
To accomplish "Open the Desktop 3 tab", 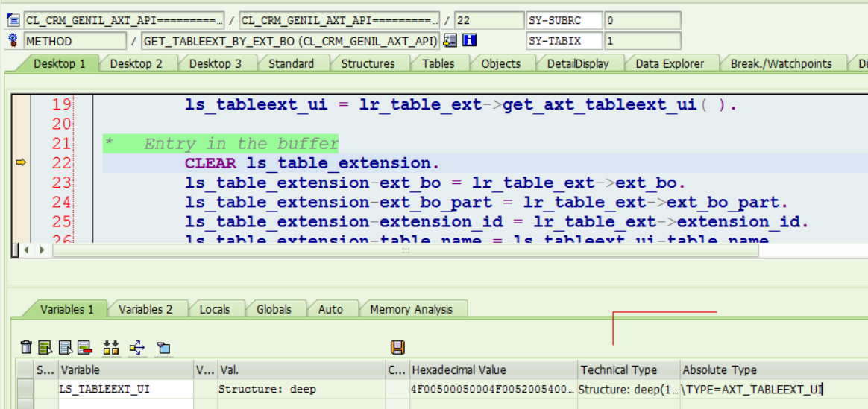I will click(x=216, y=63).
